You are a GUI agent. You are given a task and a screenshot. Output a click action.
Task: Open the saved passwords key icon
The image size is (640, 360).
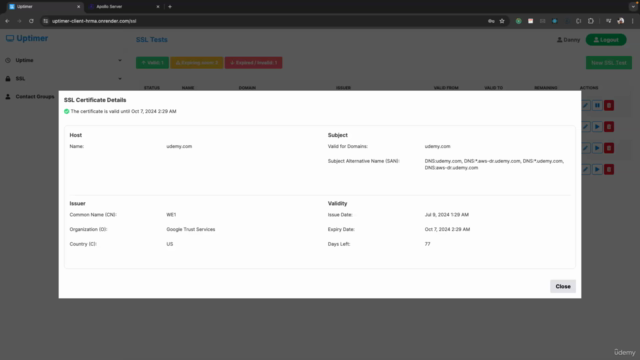491,21
